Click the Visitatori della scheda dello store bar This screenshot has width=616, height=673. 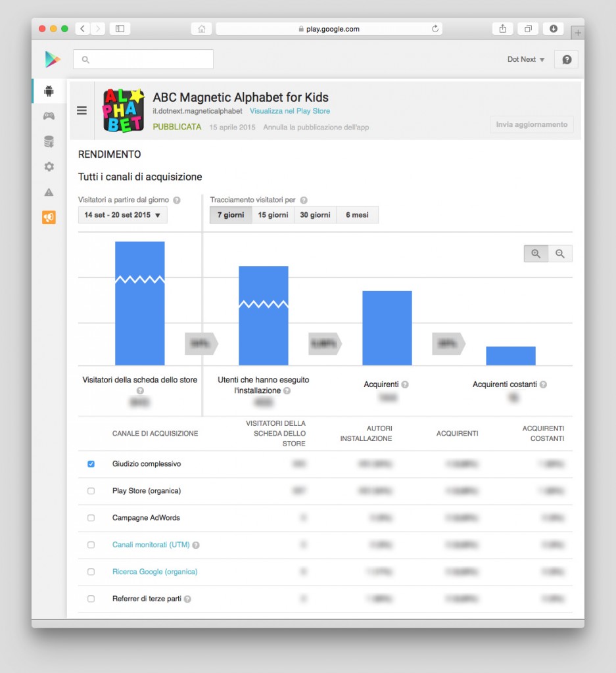(x=140, y=304)
